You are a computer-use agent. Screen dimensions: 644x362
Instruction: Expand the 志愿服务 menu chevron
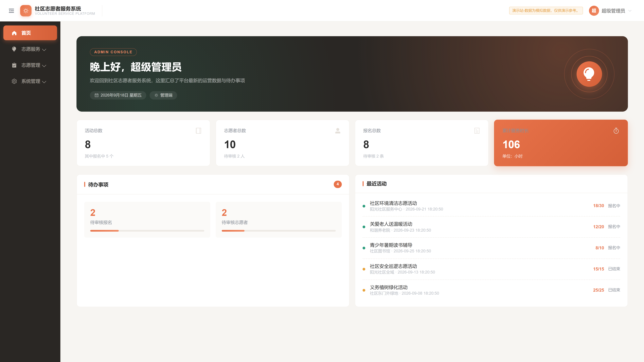point(44,50)
